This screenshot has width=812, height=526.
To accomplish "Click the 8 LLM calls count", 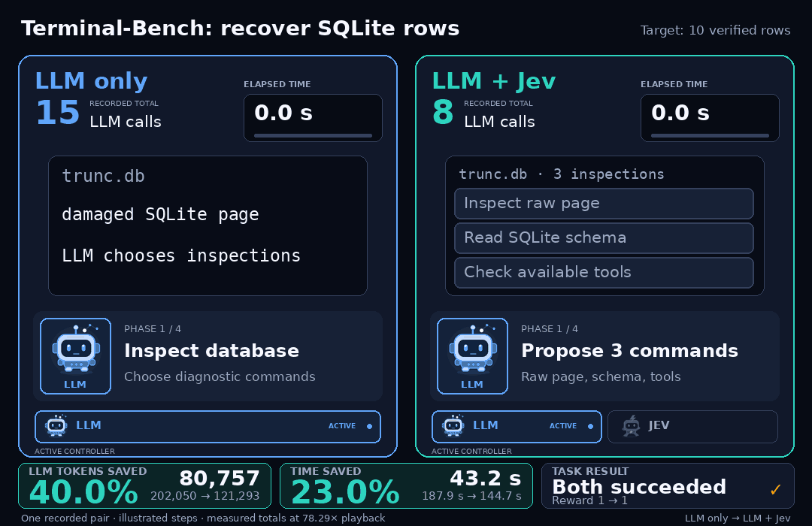I will tap(443, 113).
